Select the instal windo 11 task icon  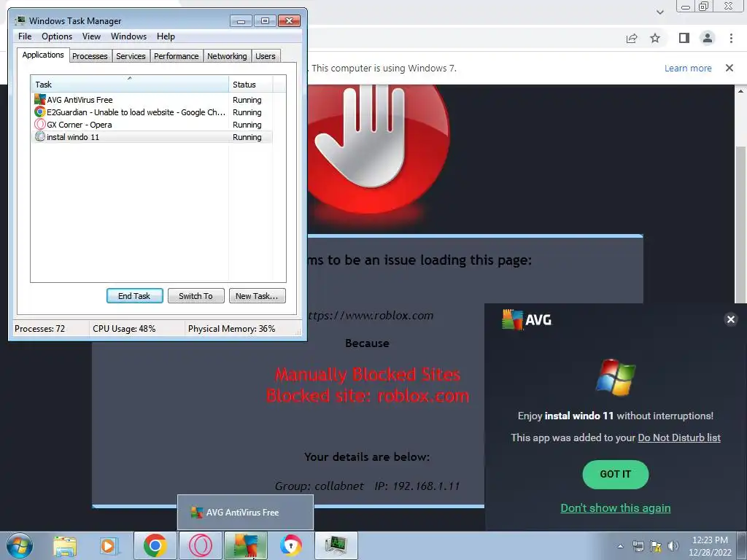(40, 136)
